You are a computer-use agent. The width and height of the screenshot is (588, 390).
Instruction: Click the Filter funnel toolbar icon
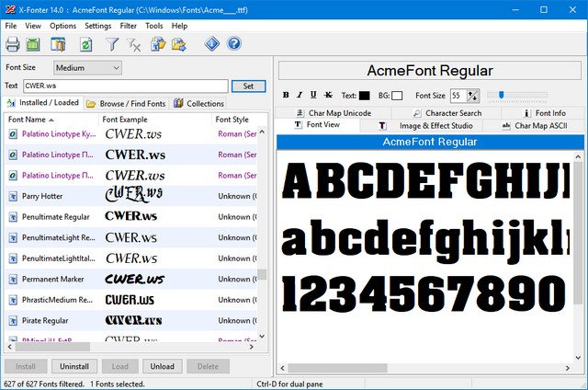click(x=112, y=44)
